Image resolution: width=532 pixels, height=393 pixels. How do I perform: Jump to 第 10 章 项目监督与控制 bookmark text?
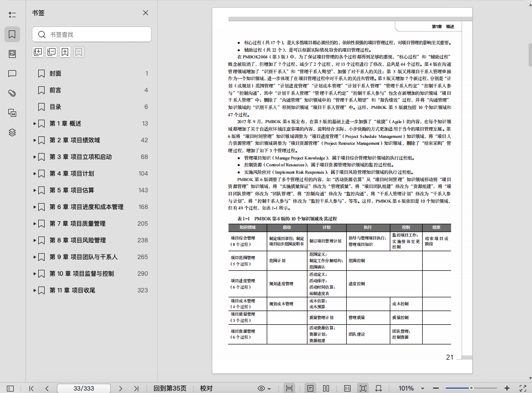coord(82,274)
